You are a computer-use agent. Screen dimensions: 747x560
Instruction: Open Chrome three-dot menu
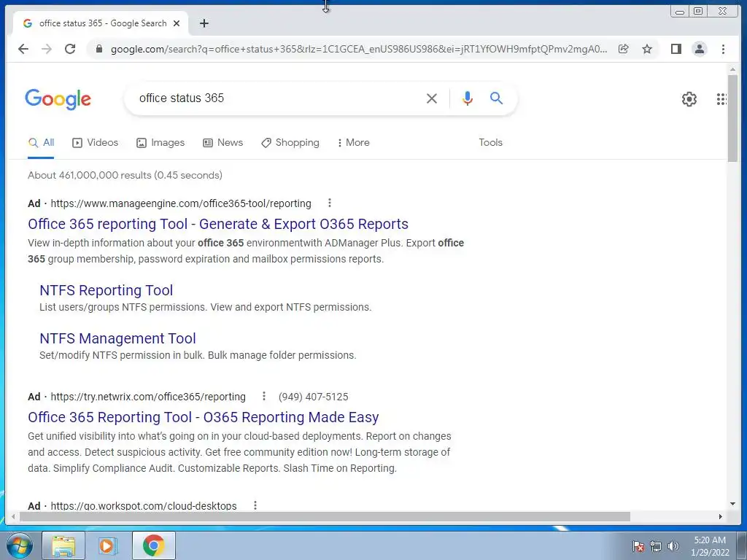pos(723,49)
